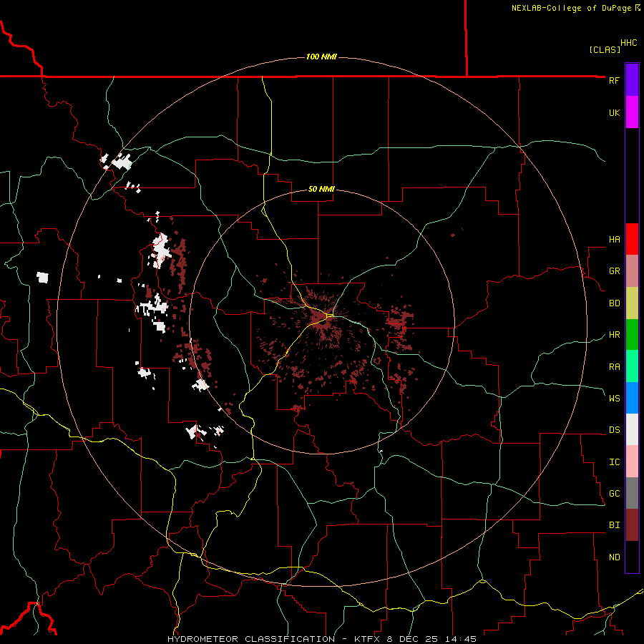The image size is (644, 644).
Task: Click the IC pink legend swatch
Action: [632, 462]
